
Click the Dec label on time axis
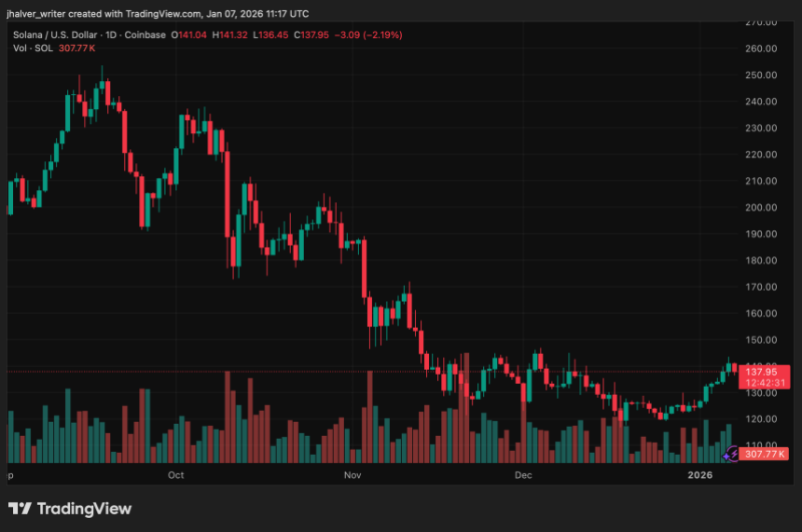523,475
